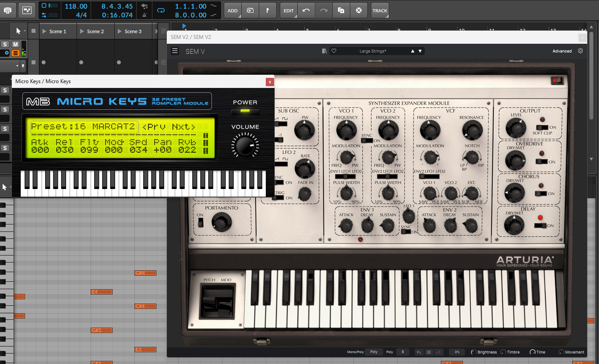Click the delete X circle icon in toolbar
This screenshot has height=364, width=599.
[x=359, y=10]
